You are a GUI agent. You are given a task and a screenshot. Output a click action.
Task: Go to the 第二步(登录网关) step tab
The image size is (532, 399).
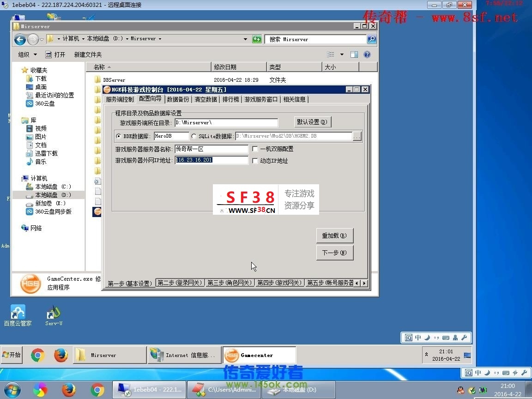(180, 283)
